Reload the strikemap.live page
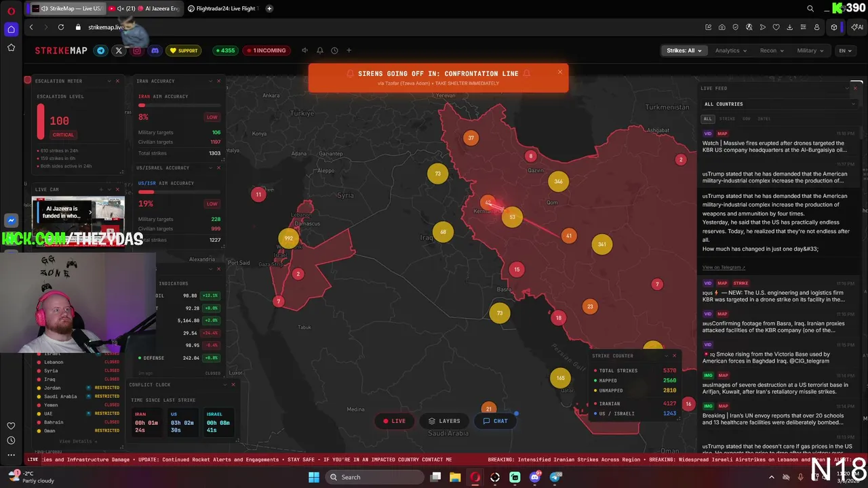 click(61, 27)
